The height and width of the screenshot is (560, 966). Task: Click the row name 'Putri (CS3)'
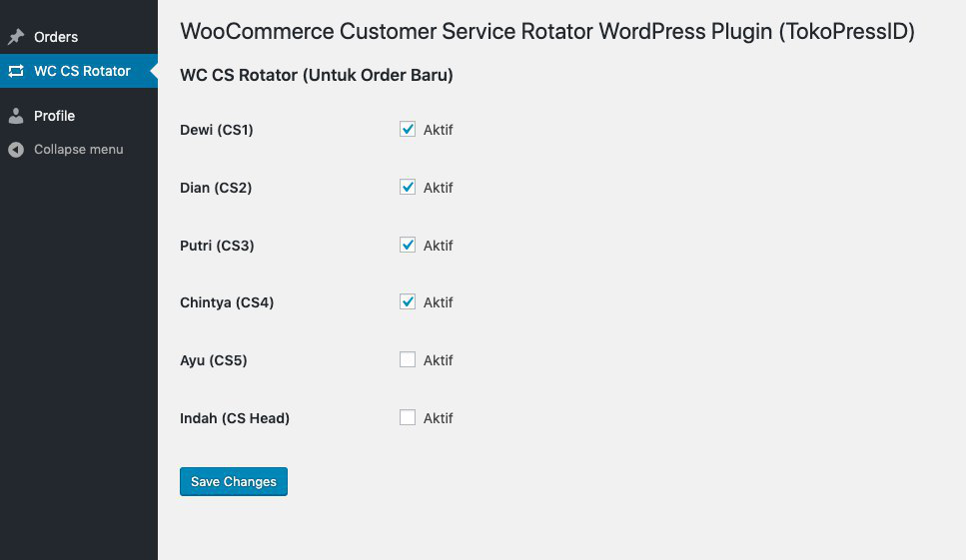[217, 246]
